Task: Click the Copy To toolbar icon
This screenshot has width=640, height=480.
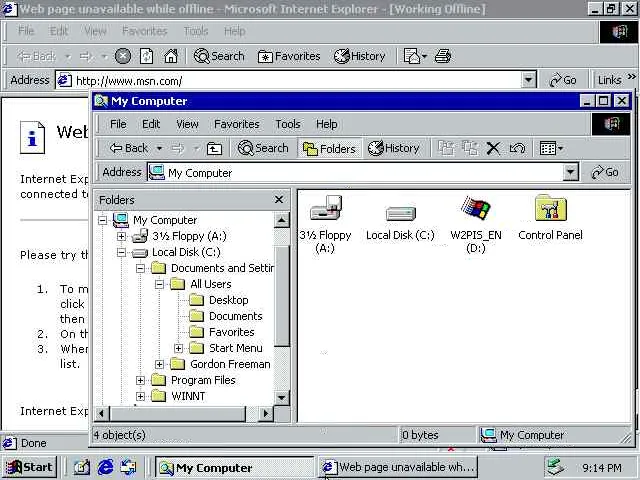Action: coord(470,148)
